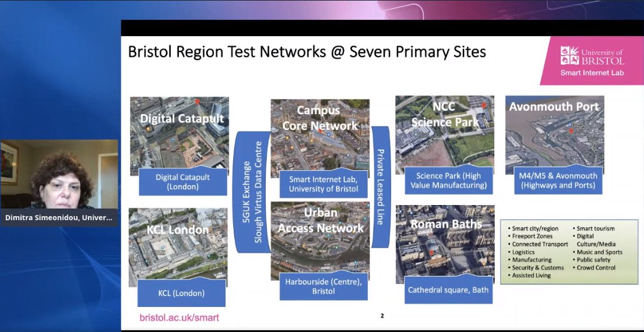The image size is (644, 332).
Task: Click the Connected Transport bullet
Action: tap(538, 244)
